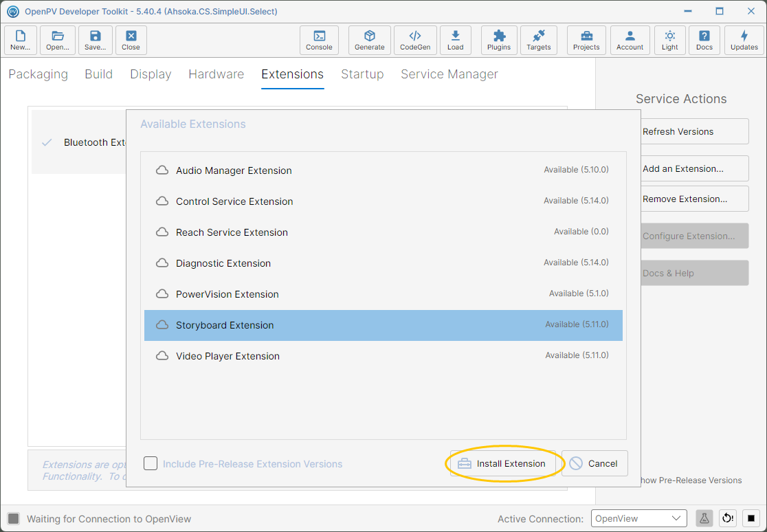This screenshot has width=767, height=532.
Task: Click the Available (0.0) version text
Action: (581, 232)
